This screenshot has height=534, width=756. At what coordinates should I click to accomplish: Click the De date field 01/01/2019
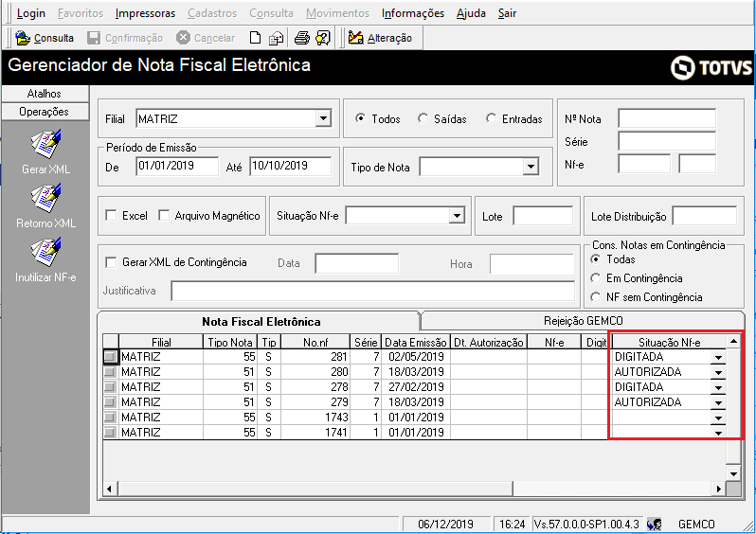tap(177, 166)
